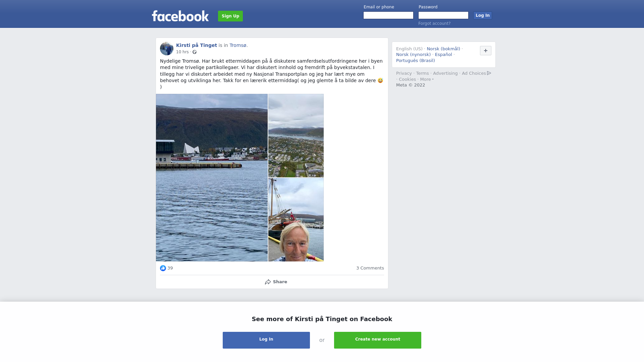This screenshot has height=362, width=644.
Task: Click the Log In button in header
Action: click(x=482, y=15)
